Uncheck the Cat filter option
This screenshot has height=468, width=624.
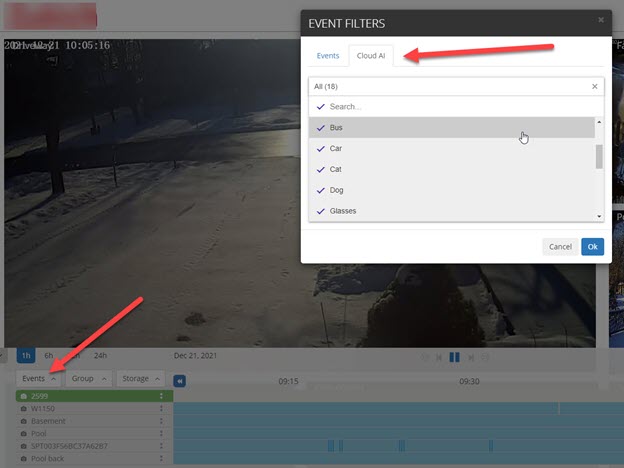452,169
